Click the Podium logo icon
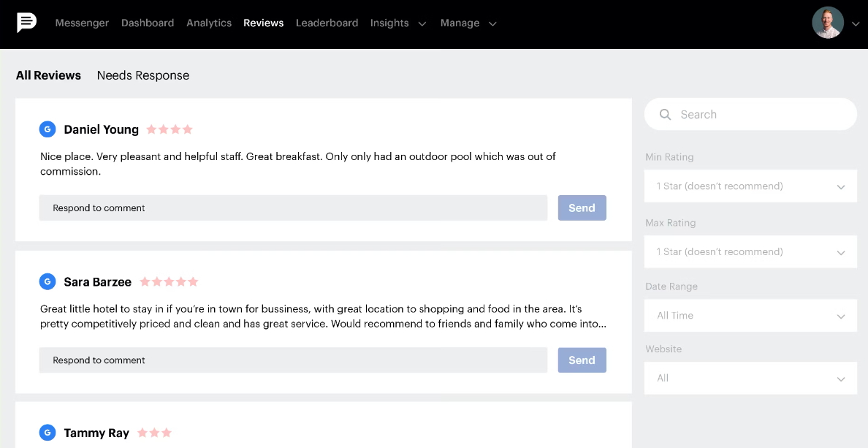Screen dimensions: 868x448 [x=26, y=23]
